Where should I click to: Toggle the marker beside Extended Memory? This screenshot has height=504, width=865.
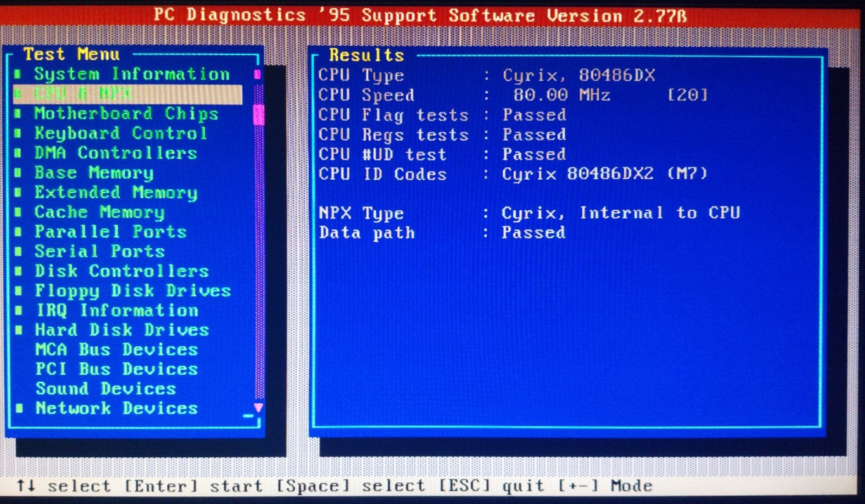(x=18, y=193)
